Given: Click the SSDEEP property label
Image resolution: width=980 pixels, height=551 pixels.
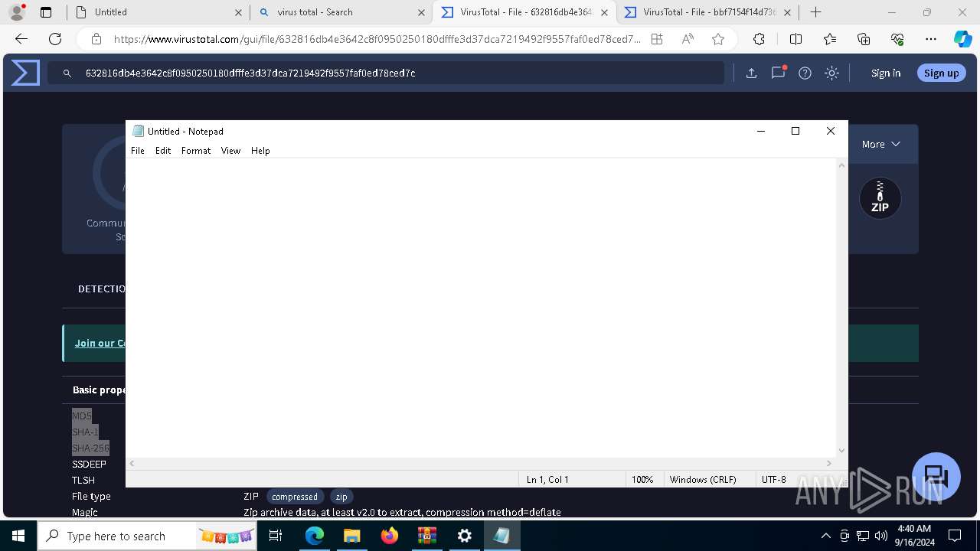Looking at the screenshot, I should (89, 464).
